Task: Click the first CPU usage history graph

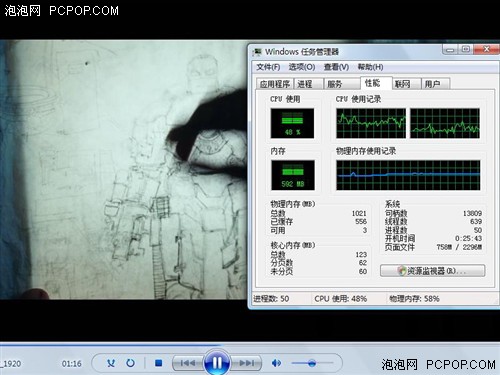Action: tap(371, 123)
